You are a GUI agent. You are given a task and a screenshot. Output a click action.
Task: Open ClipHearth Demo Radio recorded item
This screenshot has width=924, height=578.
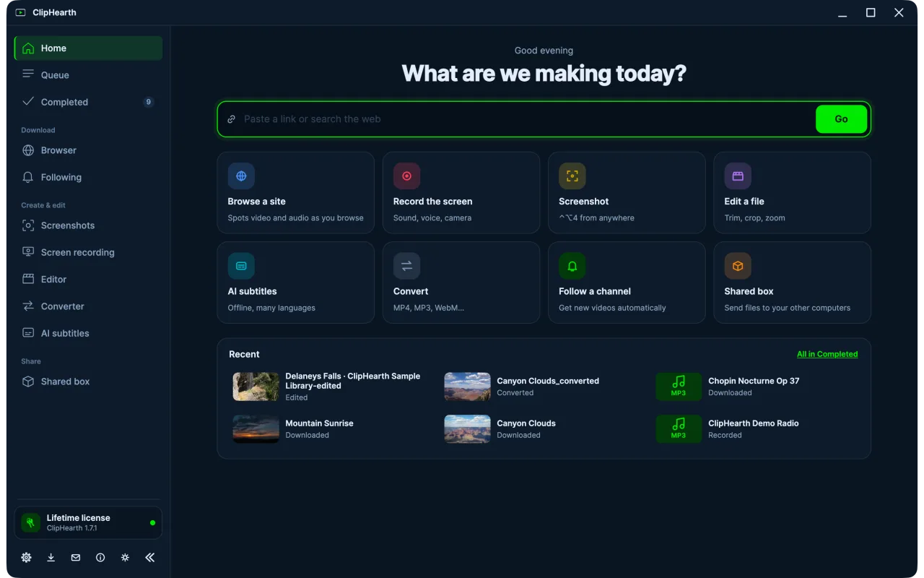coord(754,429)
